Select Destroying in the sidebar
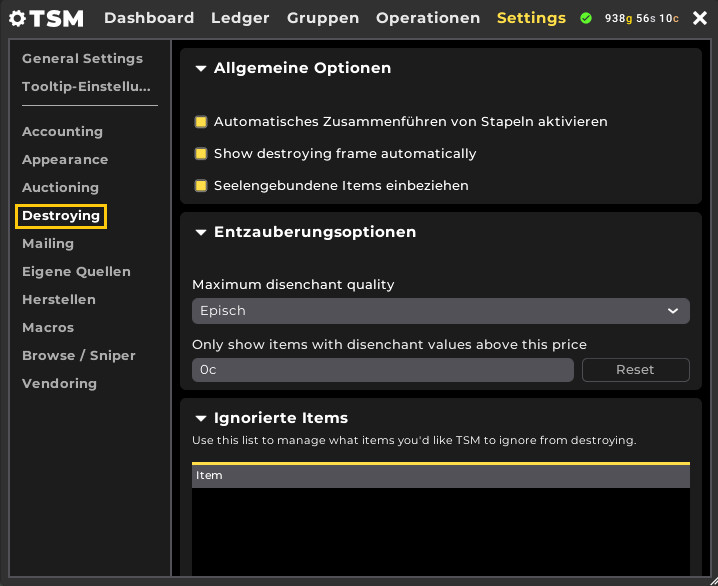This screenshot has height=586, width=718. (61, 216)
